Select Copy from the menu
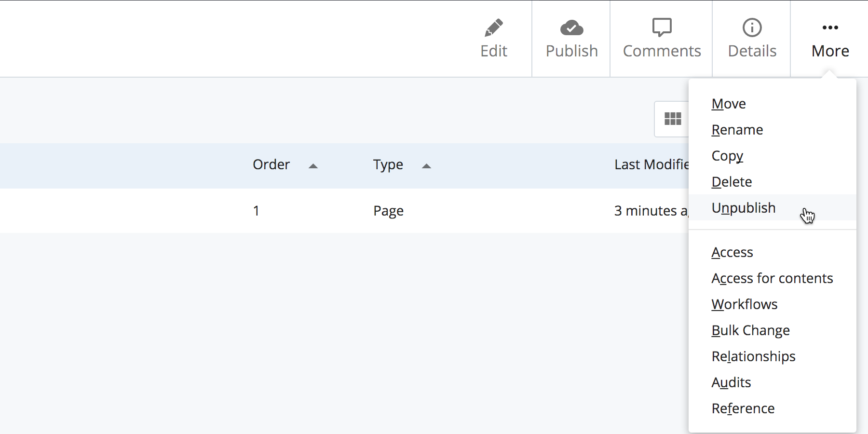This screenshot has width=868, height=434. 727,156
